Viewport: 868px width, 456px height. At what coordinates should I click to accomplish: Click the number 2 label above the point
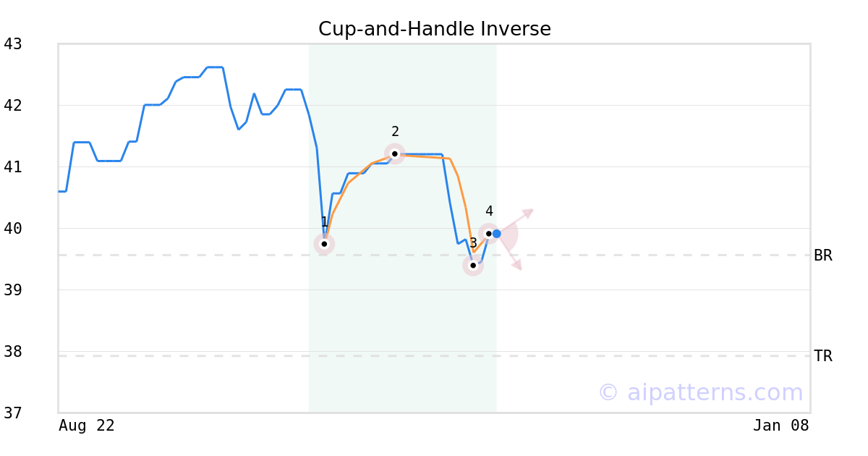tap(395, 132)
